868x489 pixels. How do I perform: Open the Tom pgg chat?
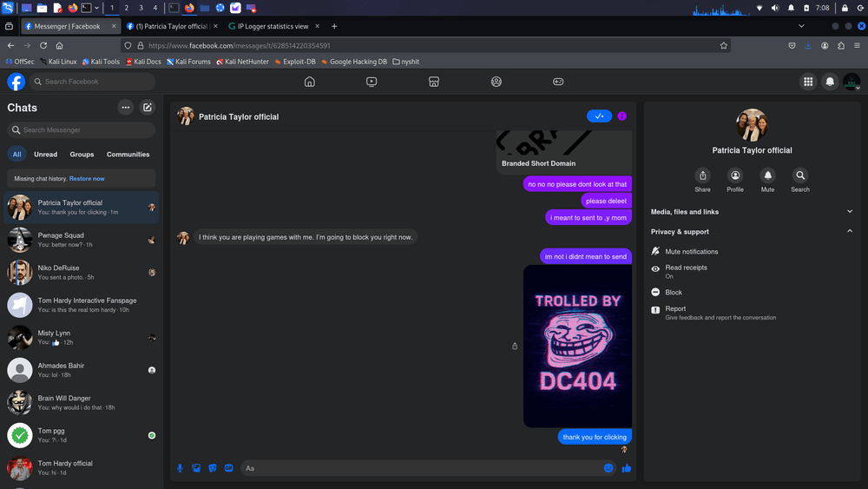[82, 435]
